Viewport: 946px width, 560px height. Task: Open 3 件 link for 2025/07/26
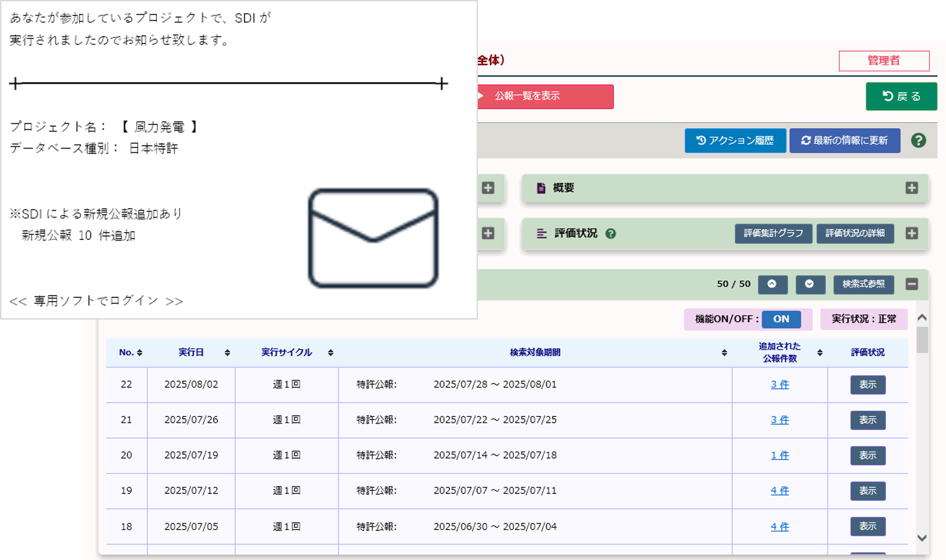(x=780, y=420)
